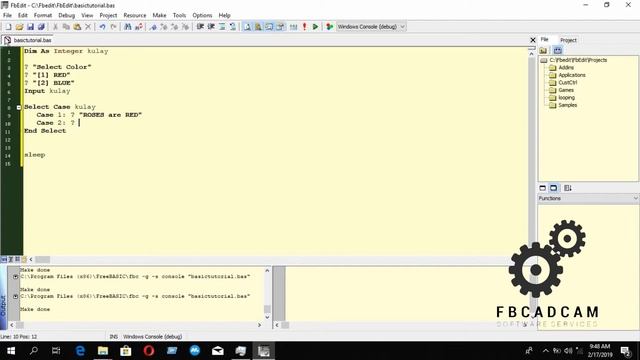Click the Toggle bookmark icon
640x360 pixels.
[153, 27]
